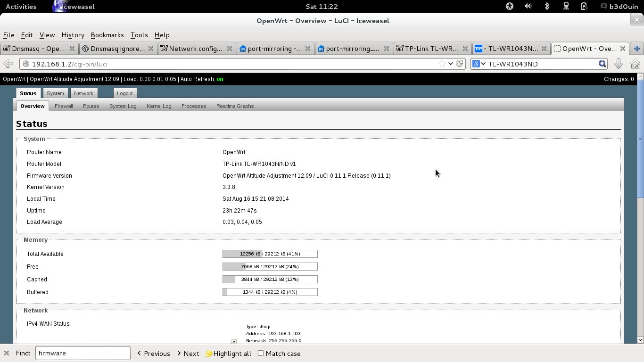
Task: Click the Total Available memory bar
Action: (270, 254)
